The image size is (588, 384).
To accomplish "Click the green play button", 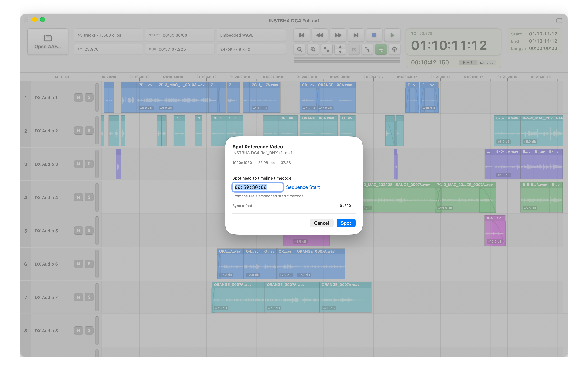I will pos(392,35).
